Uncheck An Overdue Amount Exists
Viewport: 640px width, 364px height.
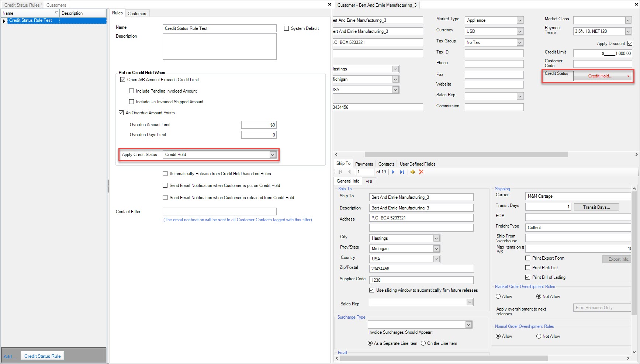click(121, 112)
